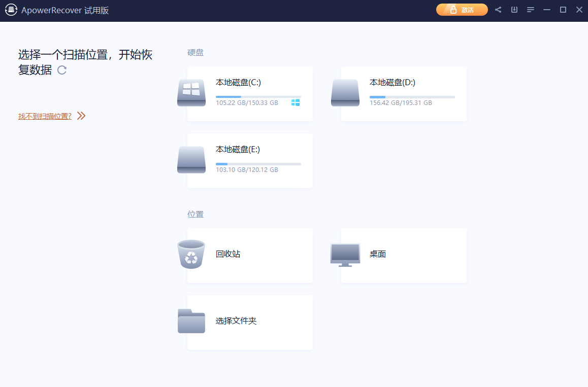The image size is (588, 387).
Task: Click the feedback/save icon in the title bar
Action: coord(514,9)
